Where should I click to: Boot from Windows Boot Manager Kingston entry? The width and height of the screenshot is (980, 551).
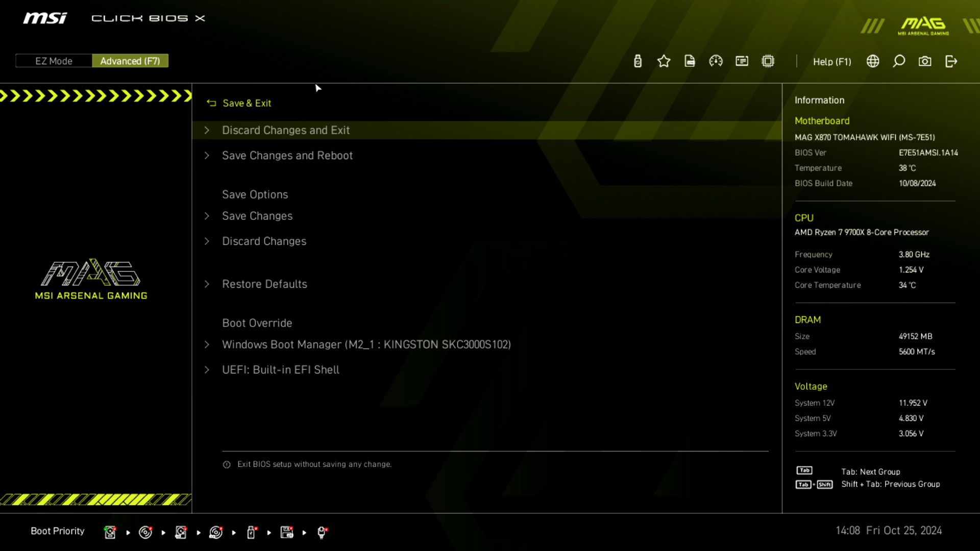pos(366,344)
